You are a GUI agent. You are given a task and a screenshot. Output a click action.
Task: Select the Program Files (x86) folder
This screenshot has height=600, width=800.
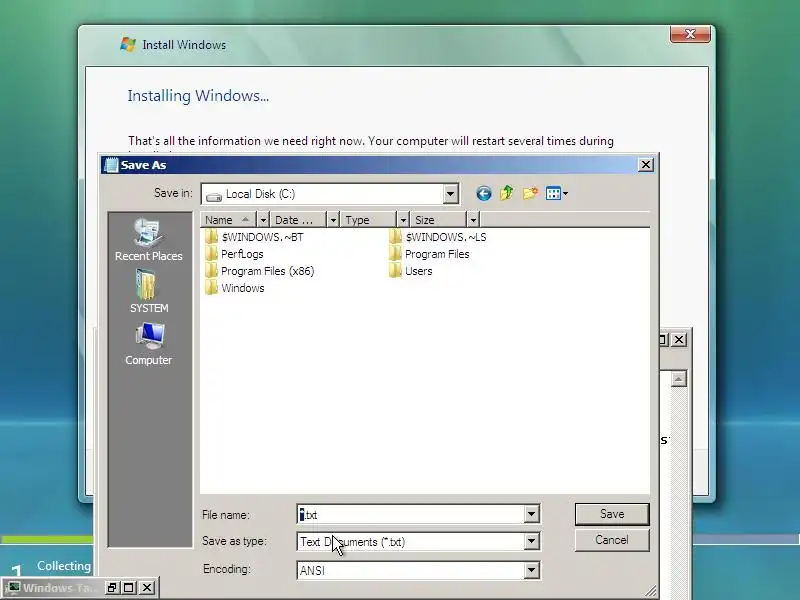[259, 271]
